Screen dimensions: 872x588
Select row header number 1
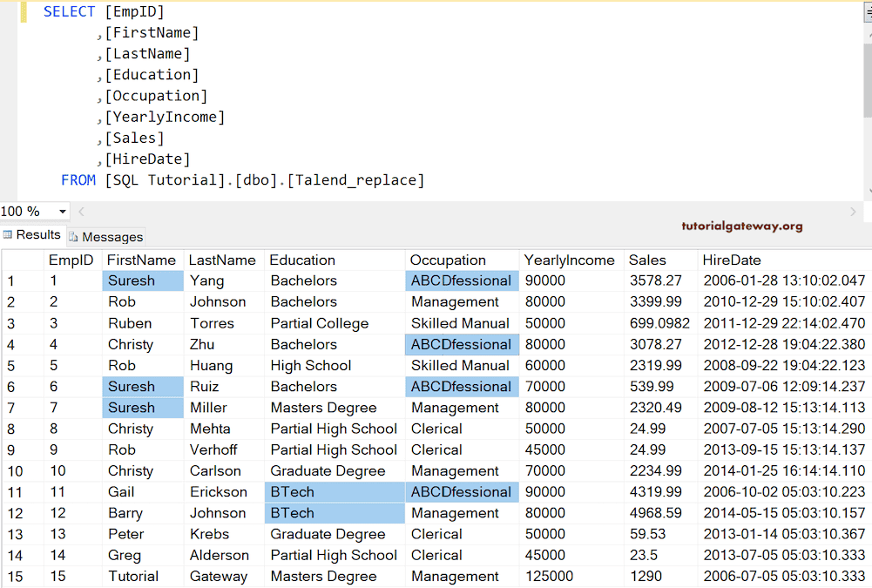point(23,280)
